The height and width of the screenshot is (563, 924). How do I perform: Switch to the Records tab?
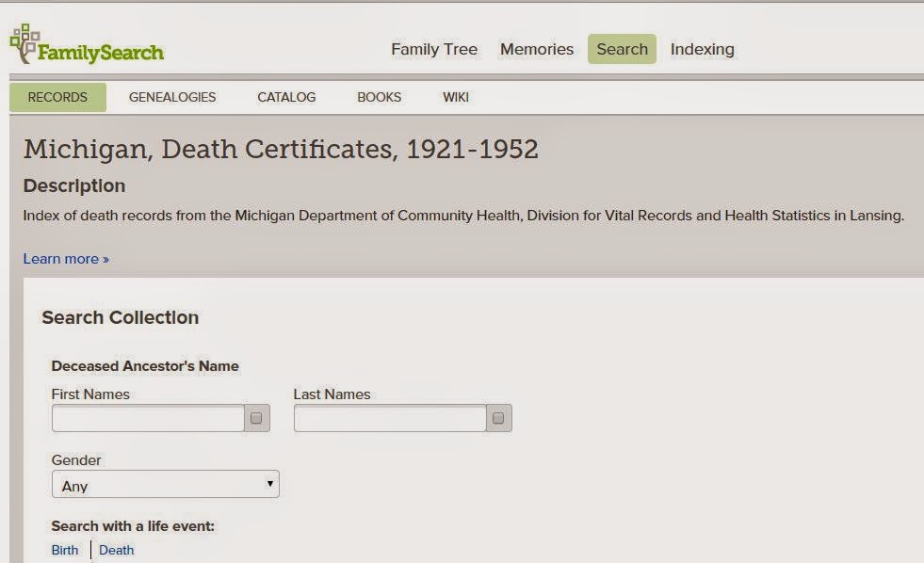click(57, 97)
